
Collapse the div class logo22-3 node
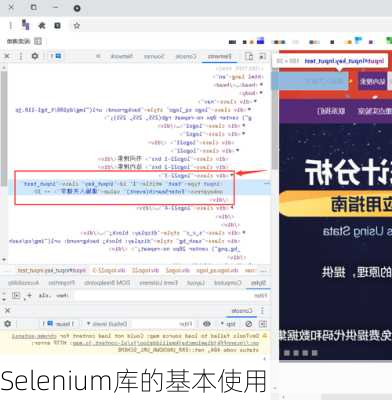tap(233, 175)
